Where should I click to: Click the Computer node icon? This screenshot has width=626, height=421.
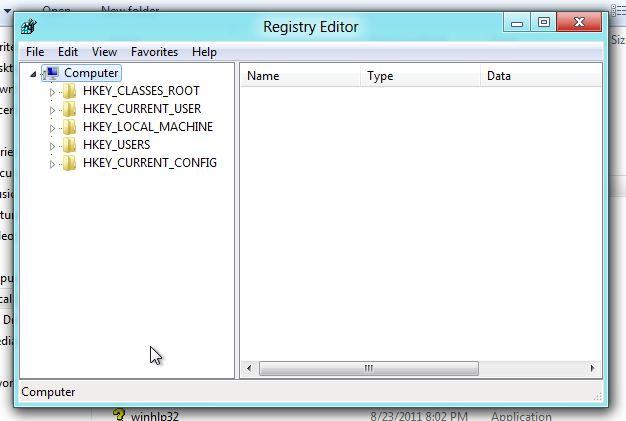pyautogui.click(x=51, y=73)
